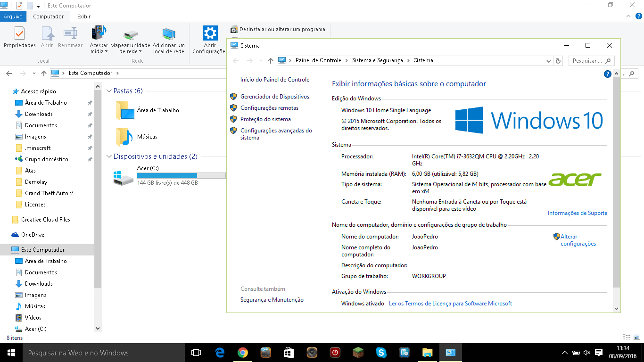Open Configurações avançadas do sistema

pos(276,134)
